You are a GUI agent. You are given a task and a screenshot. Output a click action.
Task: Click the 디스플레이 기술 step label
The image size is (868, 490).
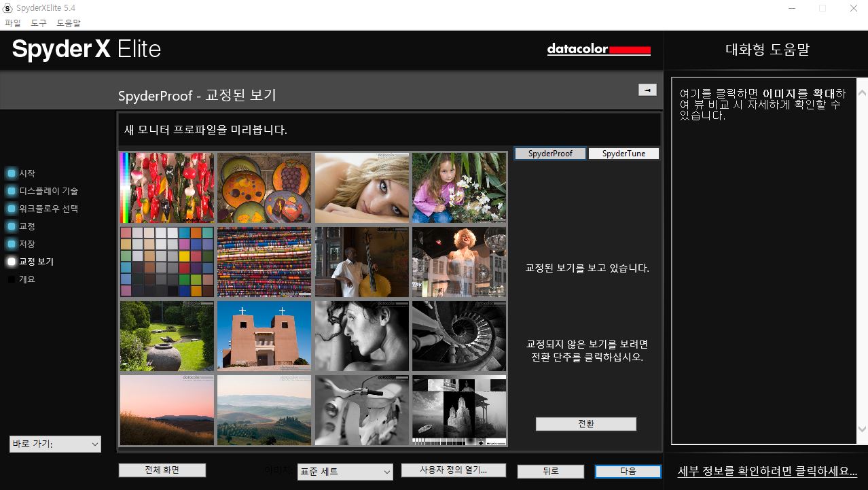coord(48,191)
